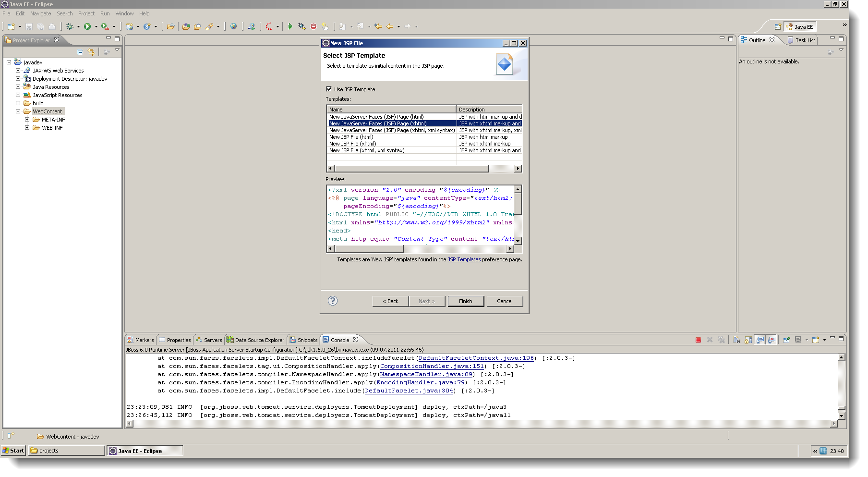Open the File menu

pos(6,13)
